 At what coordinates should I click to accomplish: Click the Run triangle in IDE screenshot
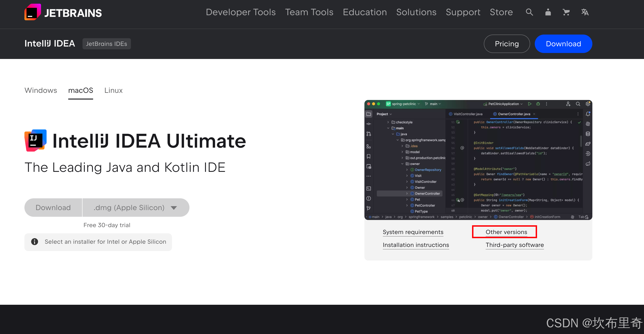coord(529,104)
